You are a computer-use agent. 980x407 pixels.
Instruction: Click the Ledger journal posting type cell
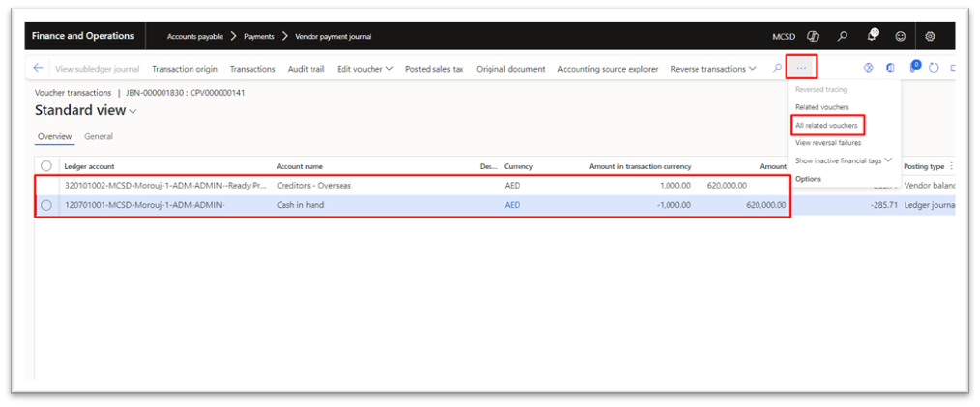930,205
